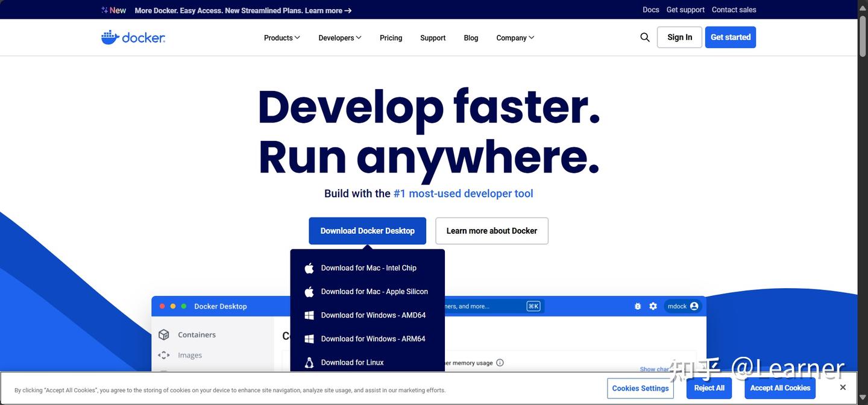This screenshot has height=405, width=868.
Task: Click the Windows logo beside AMD64 option
Action: tap(309, 315)
